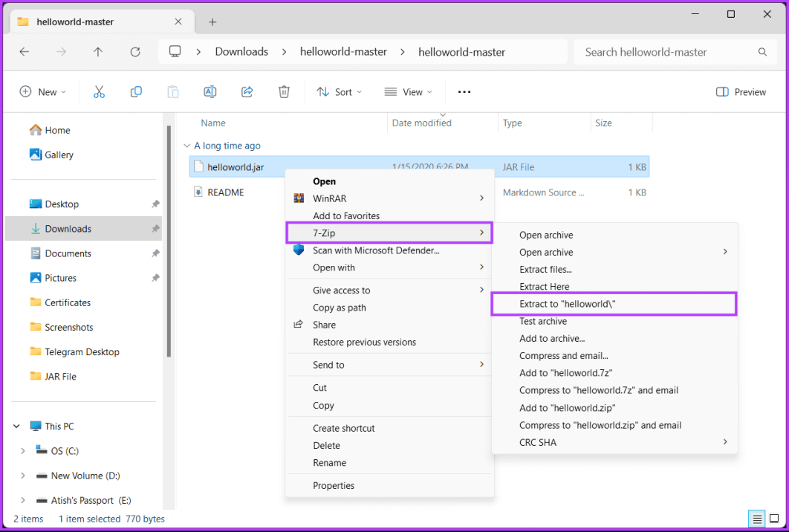Click the Share icon in toolbar

click(247, 92)
